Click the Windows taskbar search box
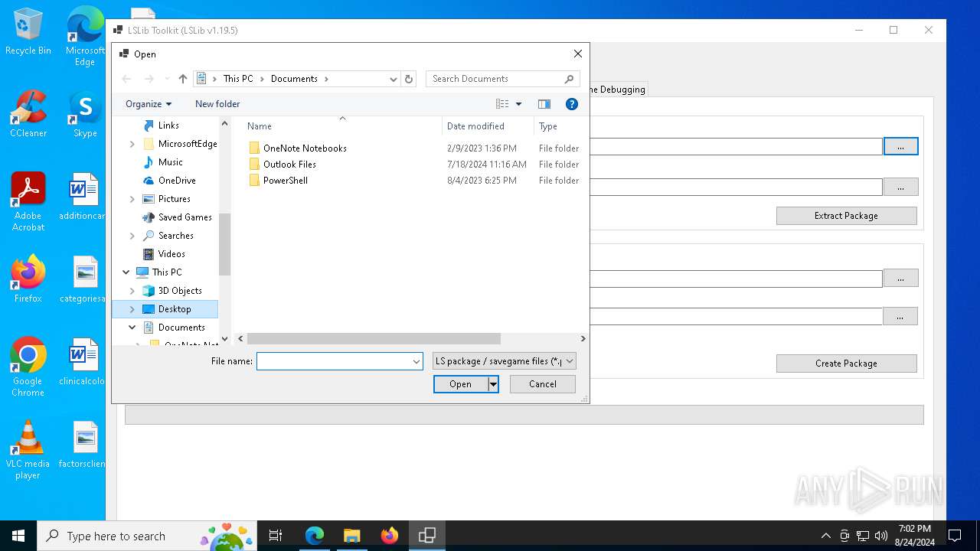Image resolution: width=980 pixels, height=551 pixels. point(145,536)
